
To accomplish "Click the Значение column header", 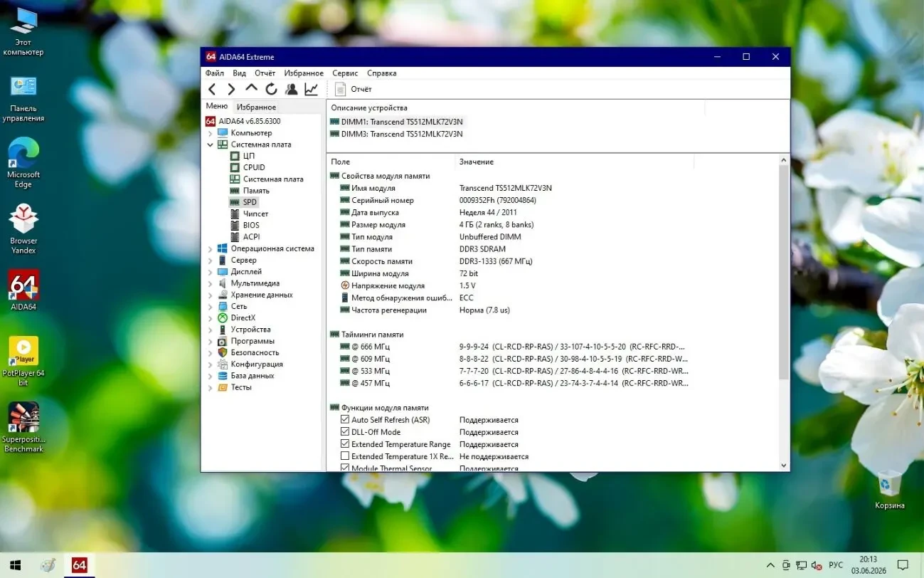I will [x=574, y=162].
